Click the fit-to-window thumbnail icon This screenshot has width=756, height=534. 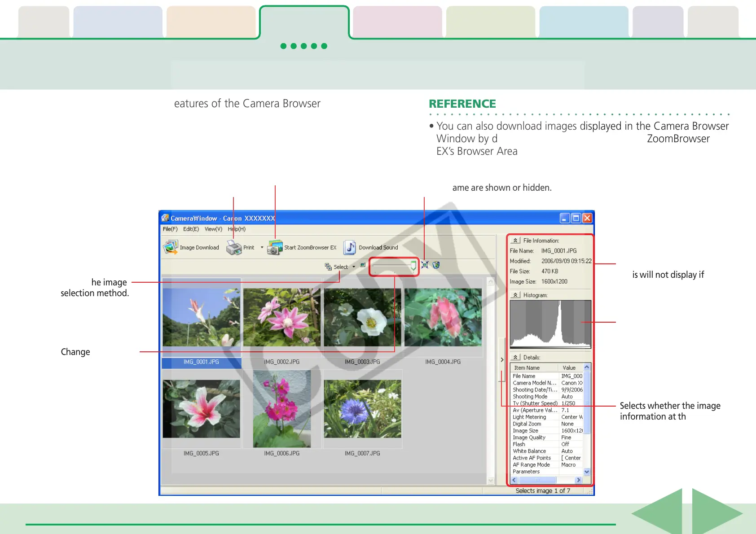(425, 265)
